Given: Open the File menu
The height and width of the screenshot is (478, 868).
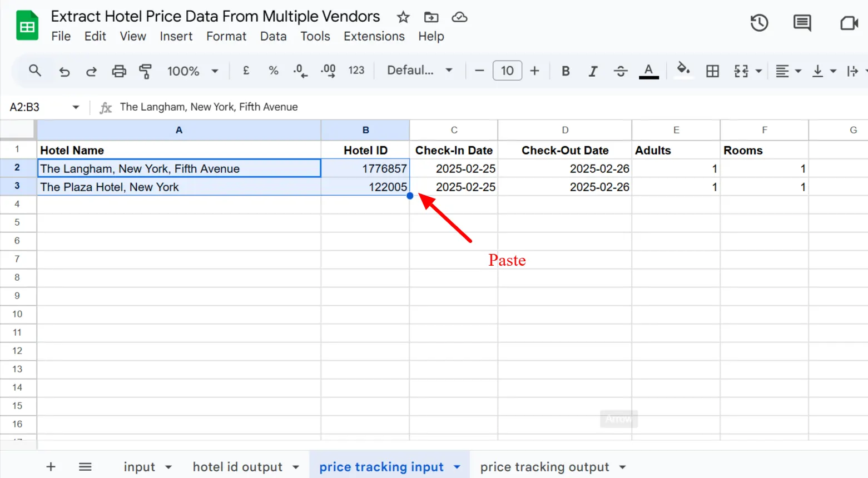Looking at the screenshot, I should point(61,36).
